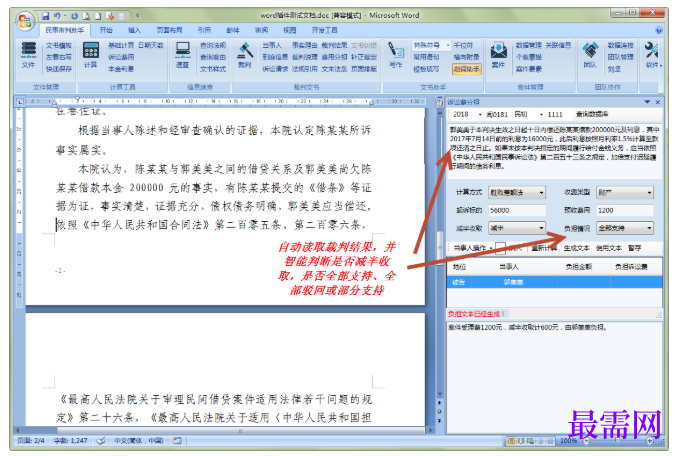Image resolution: width=680 pixels, height=456 pixels.
Task: Expand the 当事人操作 dropdown
Action: [x=491, y=248]
